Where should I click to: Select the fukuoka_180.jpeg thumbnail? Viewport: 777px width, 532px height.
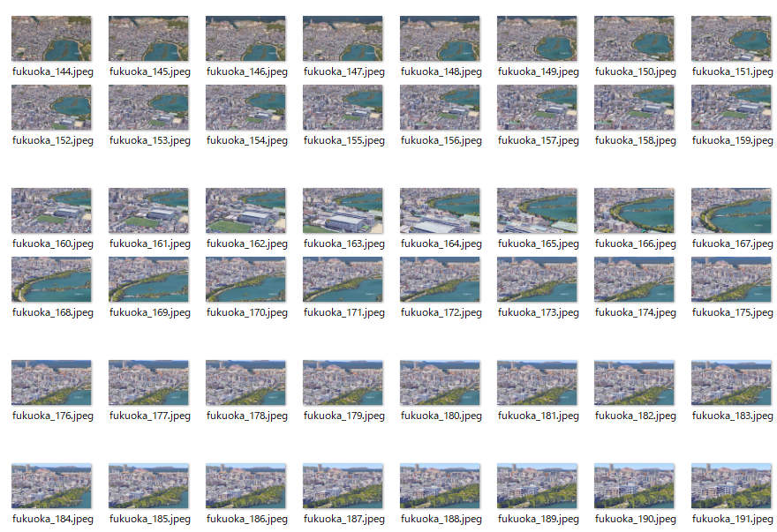click(x=440, y=383)
